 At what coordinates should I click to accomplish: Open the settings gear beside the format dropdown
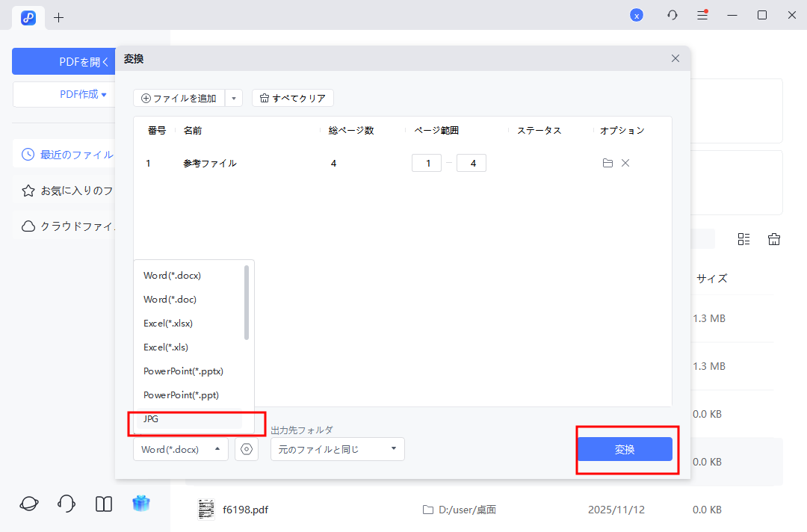(247, 449)
